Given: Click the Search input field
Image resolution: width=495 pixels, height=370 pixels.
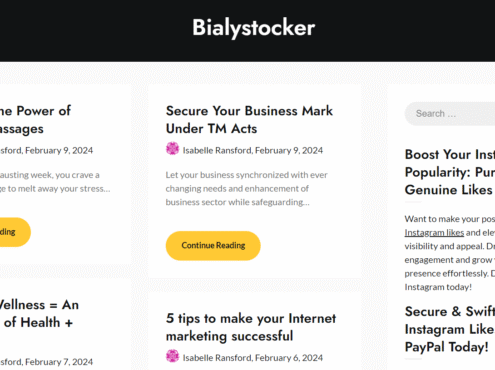Looking at the screenshot, I should click(x=450, y=114).
